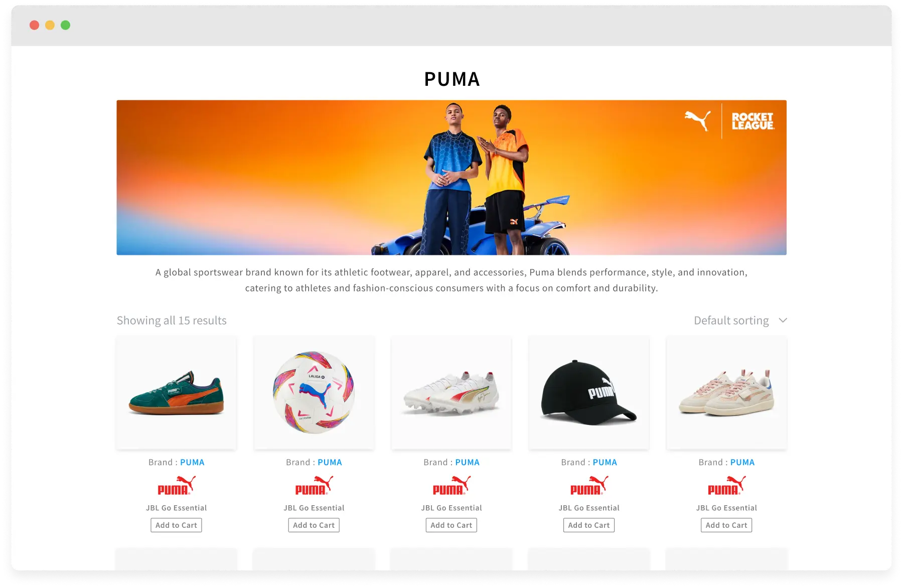This screenshot has height=588, width=903.
Task: Add the white football cleats to cart
Action: [452, 525]
